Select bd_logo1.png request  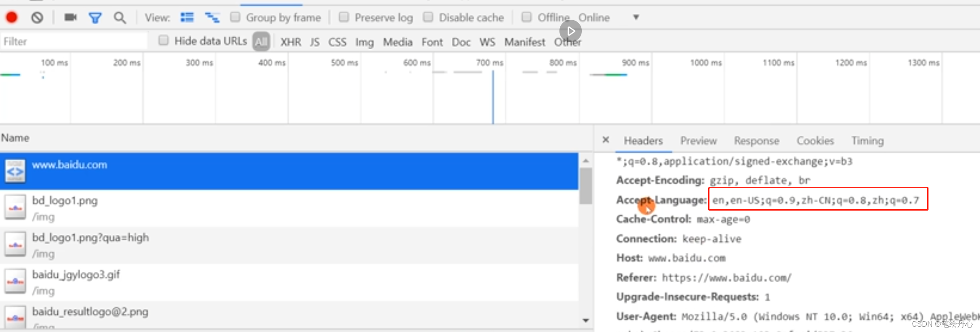tap(289, 208)
